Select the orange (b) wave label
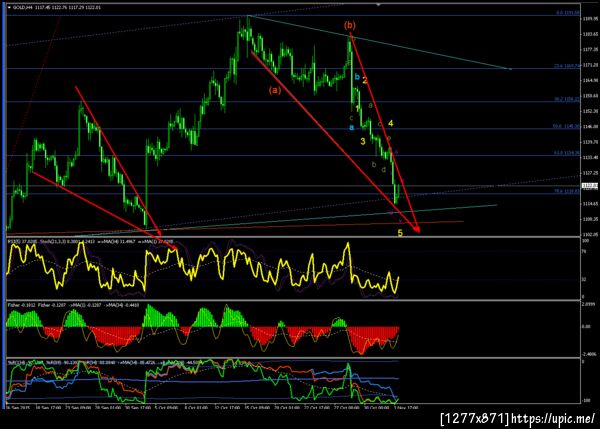This screenshot has height=429, width=600. coord(349,25)
